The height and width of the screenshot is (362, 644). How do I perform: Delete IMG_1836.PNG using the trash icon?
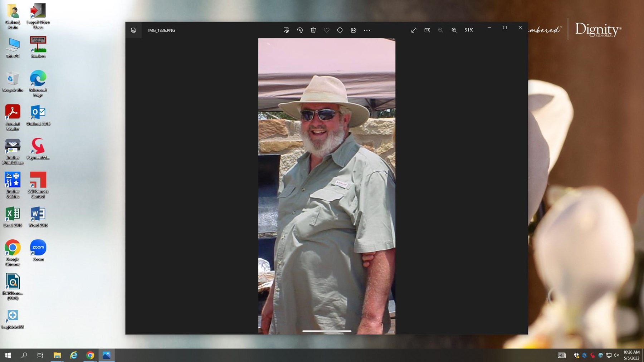click(313, 30)
